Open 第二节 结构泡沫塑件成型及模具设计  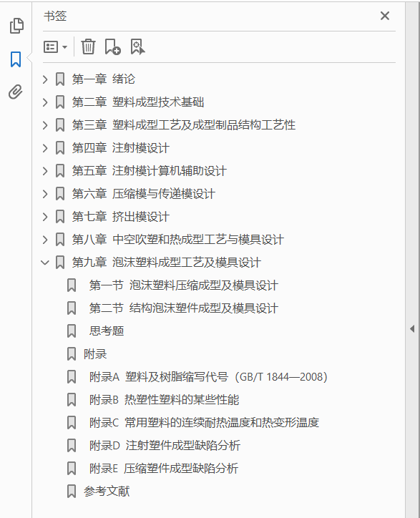[x=184, y=308]
